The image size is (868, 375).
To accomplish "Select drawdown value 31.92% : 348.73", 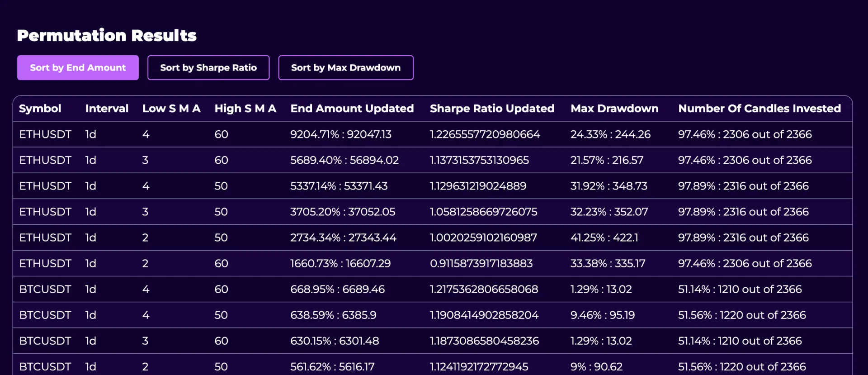I will (x=609, y=186).
